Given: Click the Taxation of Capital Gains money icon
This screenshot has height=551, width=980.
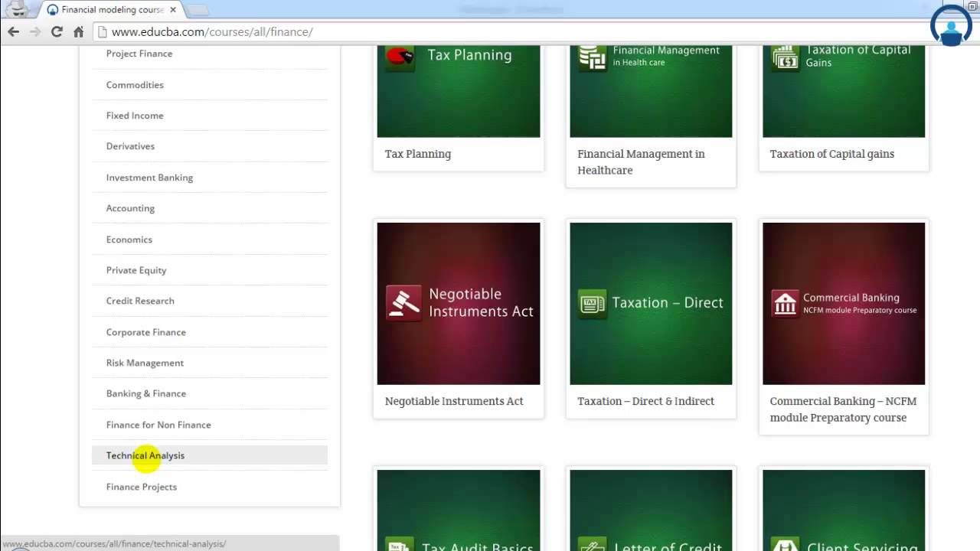Looking at the screenshot, I should point(785,57).
